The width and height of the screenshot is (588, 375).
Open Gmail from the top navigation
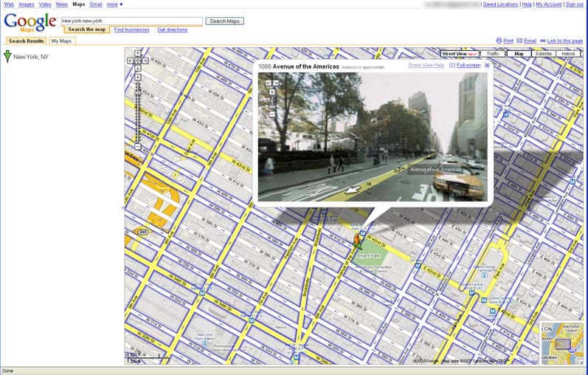pos(96,4)
